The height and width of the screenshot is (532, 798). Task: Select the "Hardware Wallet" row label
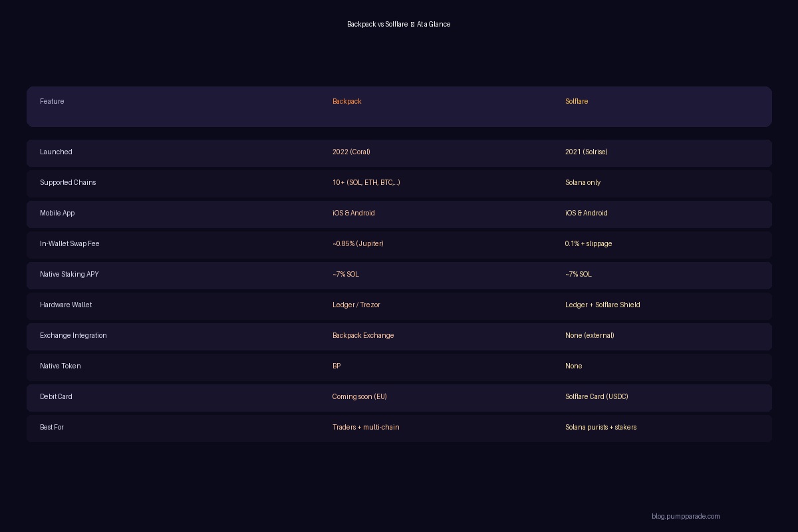tap(66, 305)
